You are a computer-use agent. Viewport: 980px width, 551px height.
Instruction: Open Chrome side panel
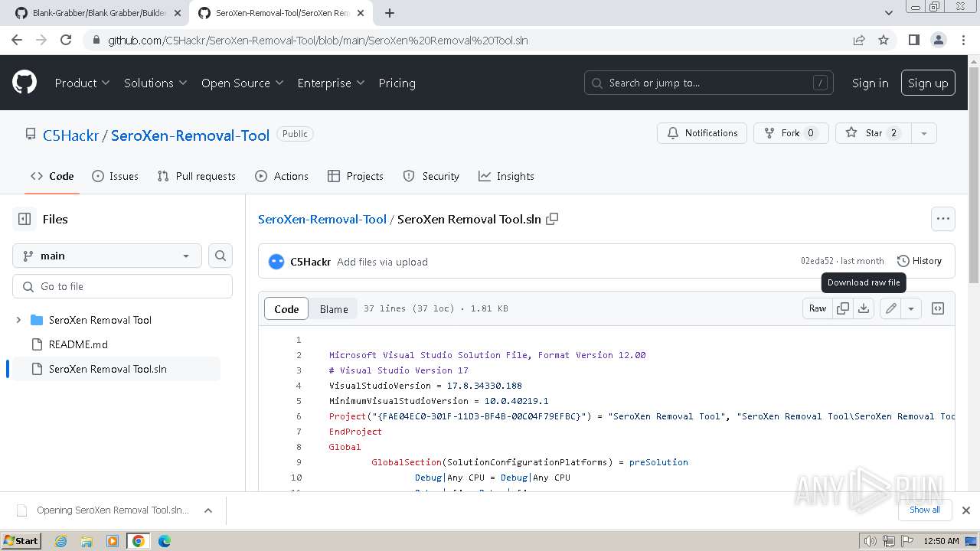click(913, 40)
